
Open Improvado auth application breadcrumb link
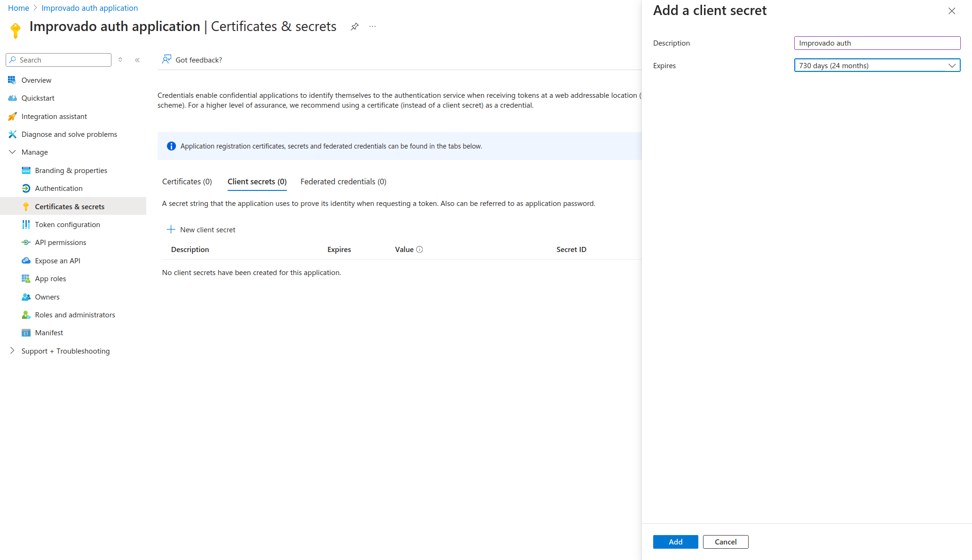[89, 8]
